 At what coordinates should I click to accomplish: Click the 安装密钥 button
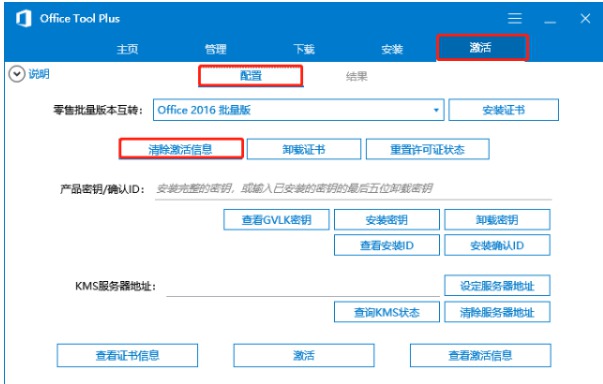[386, 219]
